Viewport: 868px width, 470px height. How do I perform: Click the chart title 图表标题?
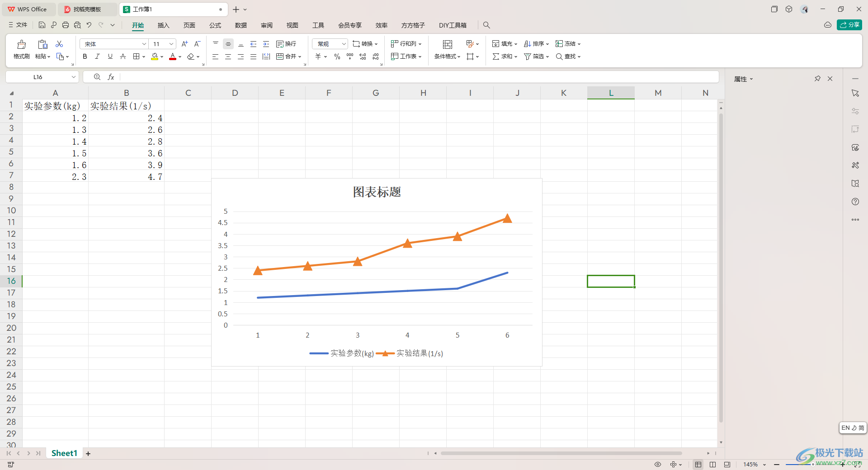pyautogui.click(x=377, y=192)
